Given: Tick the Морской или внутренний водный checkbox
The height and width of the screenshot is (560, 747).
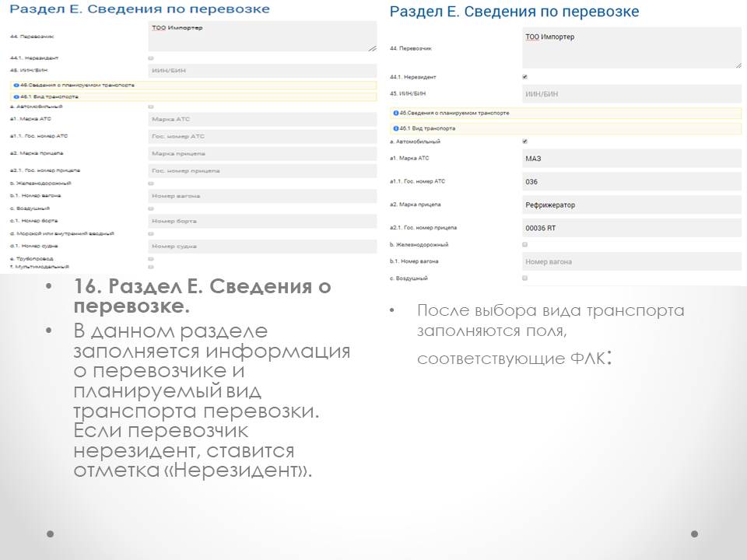Looking at the screenshot, I should [151, 233].
